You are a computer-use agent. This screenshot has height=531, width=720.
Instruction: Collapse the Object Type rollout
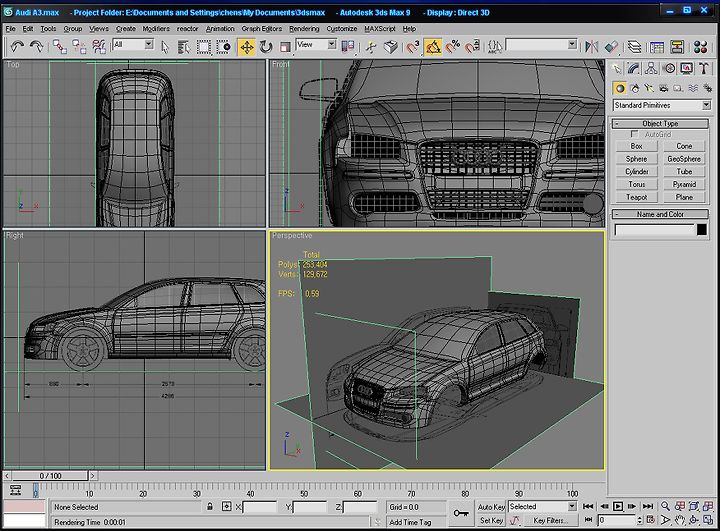coord(660,123)
